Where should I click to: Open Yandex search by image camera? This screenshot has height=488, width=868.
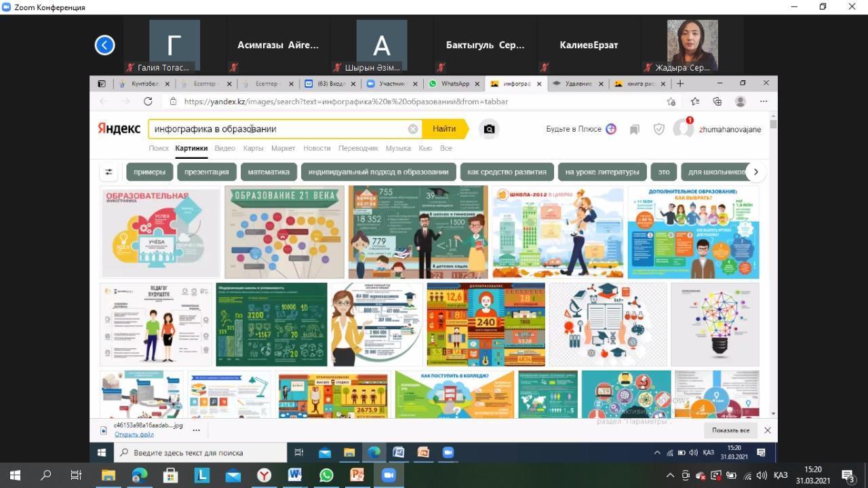click(489, 129)
